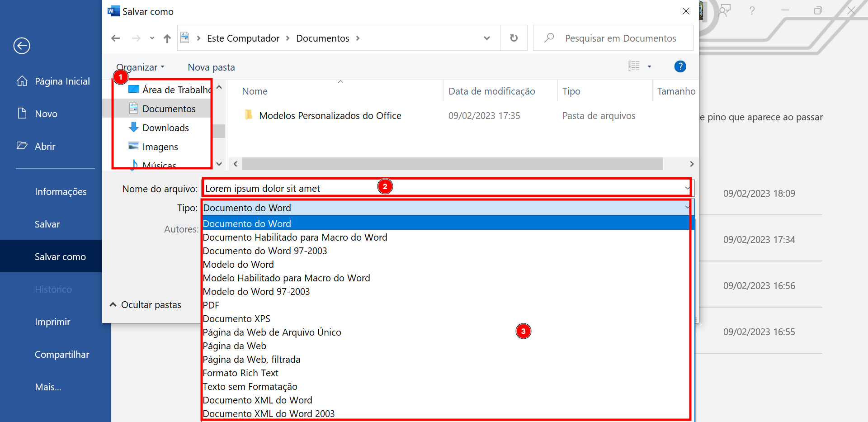Click the large back arrow in Word backstage
Image resolution: width=868 pixels, height=422 pixels.
[x=21, y=46]
